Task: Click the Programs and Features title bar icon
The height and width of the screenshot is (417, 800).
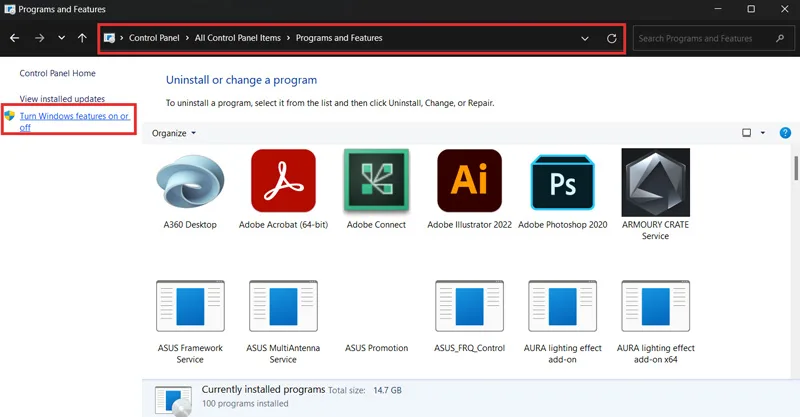Action: [x=10, y=9]
